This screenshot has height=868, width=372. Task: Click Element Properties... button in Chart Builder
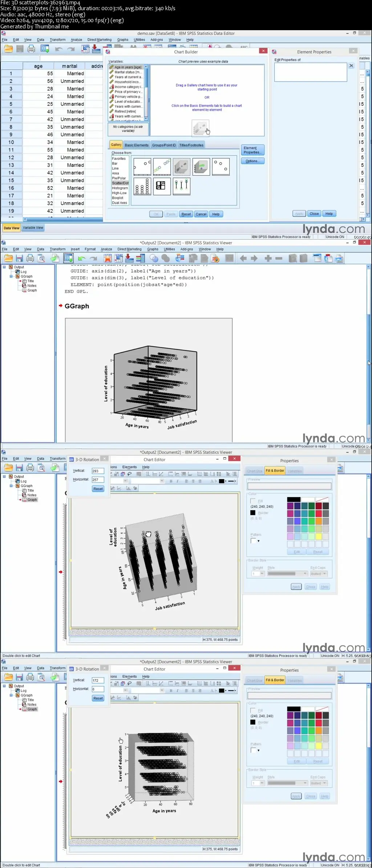point(252,150)
